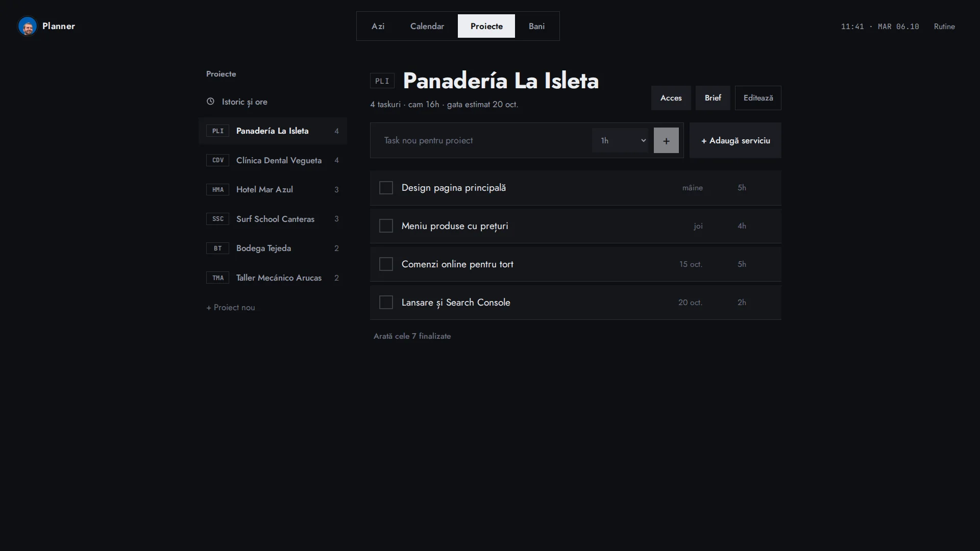The image size is (980, 551).
Task: Click the BT badge in the sidebar
Action: click(218, 248)
